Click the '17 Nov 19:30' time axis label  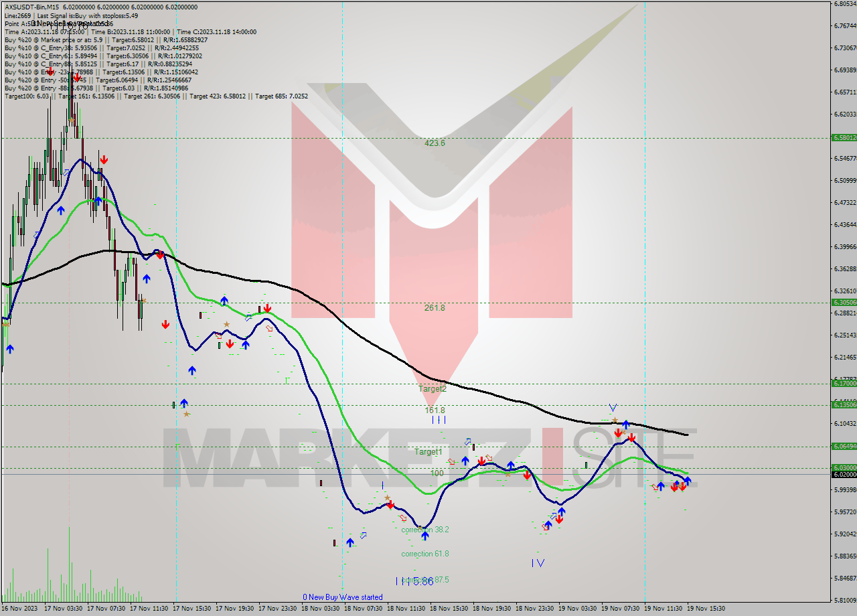pyautogui.click(x=234, y=609)
